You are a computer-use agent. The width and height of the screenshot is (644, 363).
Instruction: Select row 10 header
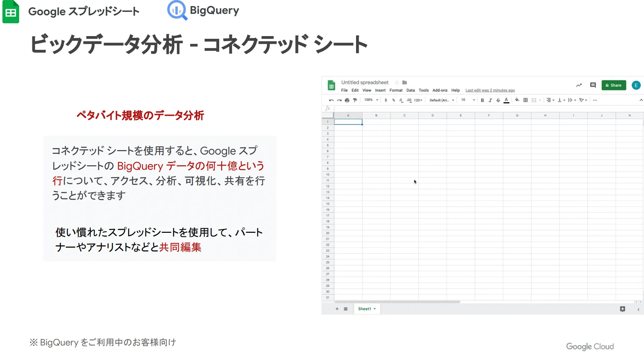tap(328, 174)
